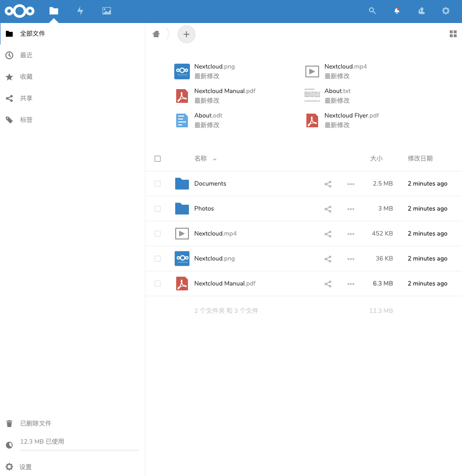The width and height of the screenshot is (462, 476).
Task: Click the star icon beside 收藏
Action: [9, 77]
